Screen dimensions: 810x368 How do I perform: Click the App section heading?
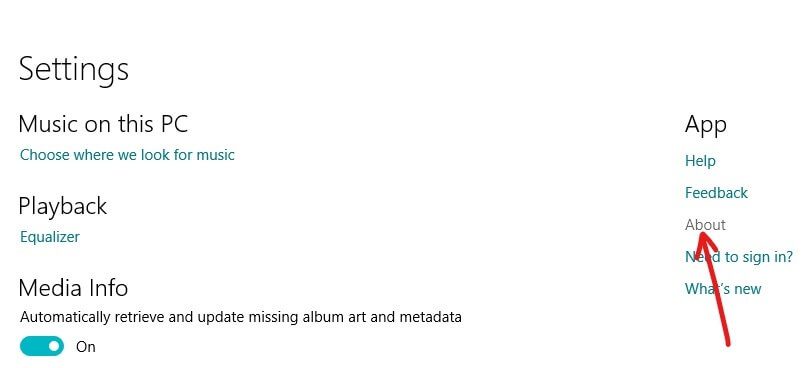point(706,126)
